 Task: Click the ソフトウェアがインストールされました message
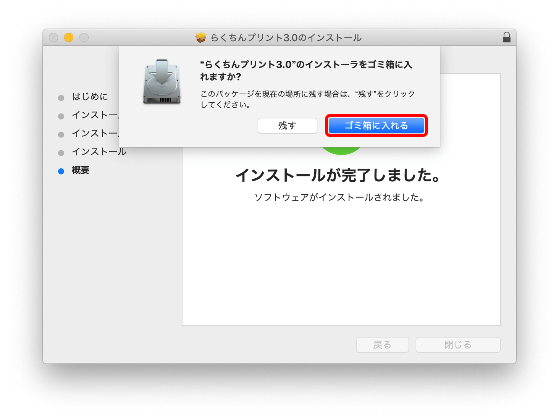pos(339,197)
